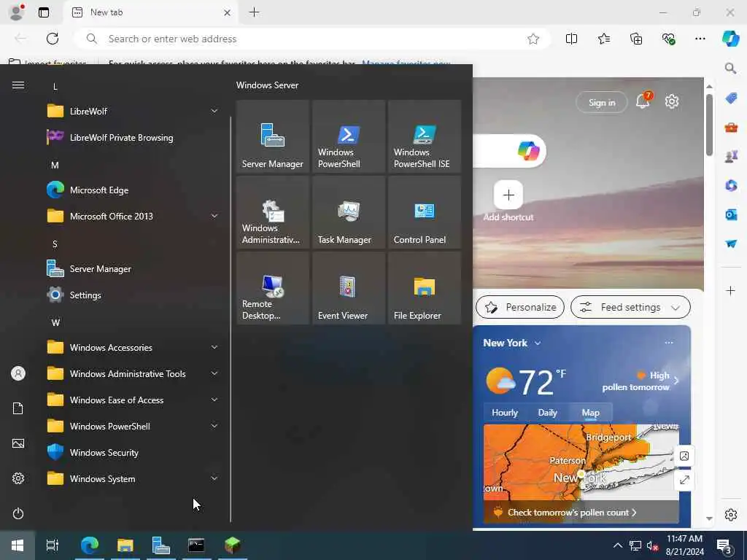This screenshot has height=560, width=747.
Task: Expand LibreWolf folder
Action: pyautogui.click(x=214, y=111)
